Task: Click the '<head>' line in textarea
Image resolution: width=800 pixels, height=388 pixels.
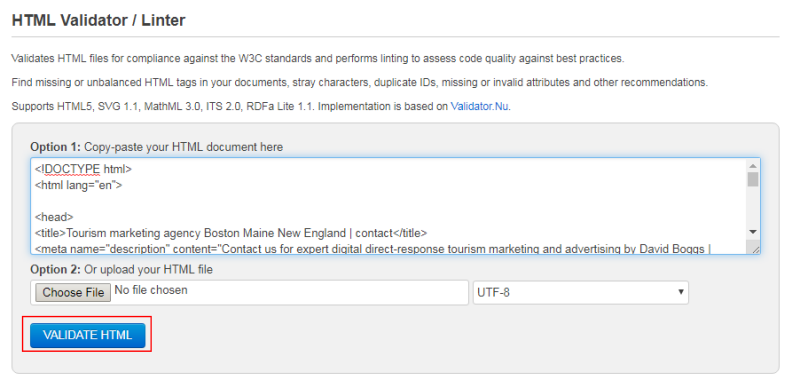Action: click(x=54, y=217)
